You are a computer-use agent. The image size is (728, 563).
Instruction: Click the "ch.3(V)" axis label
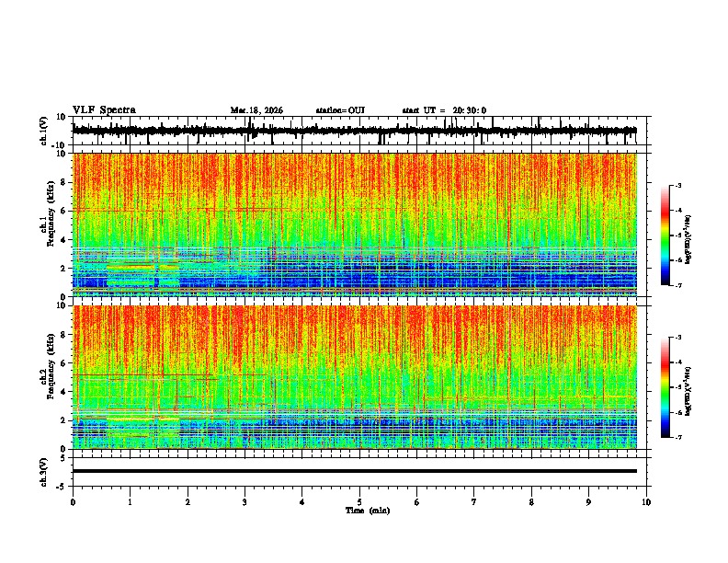pyautogui.click(x=43, y=473)
